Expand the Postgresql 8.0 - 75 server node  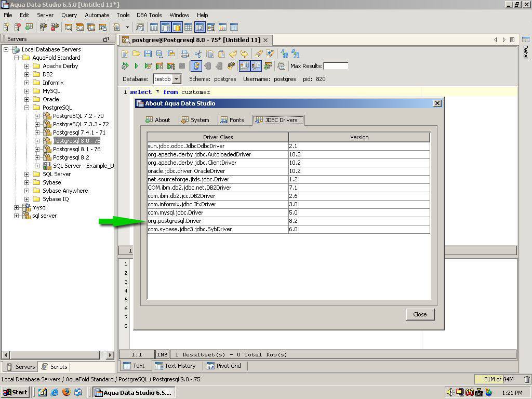click(37, 141)
